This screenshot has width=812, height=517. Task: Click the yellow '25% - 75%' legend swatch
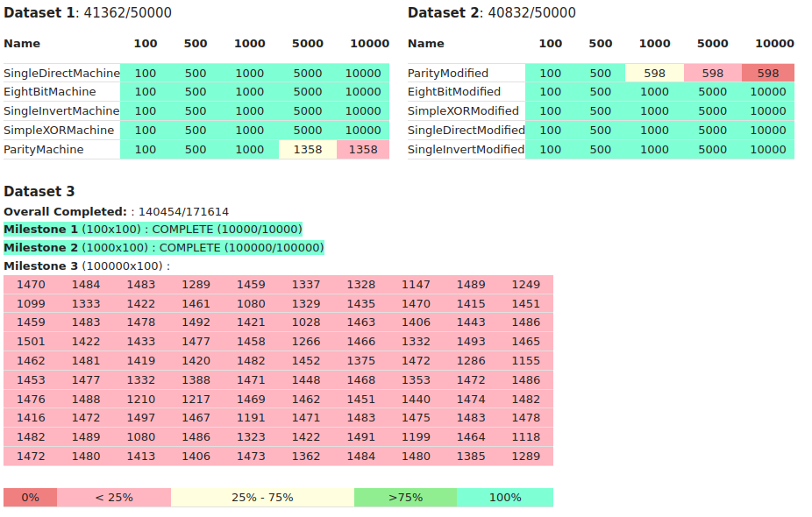262,497
